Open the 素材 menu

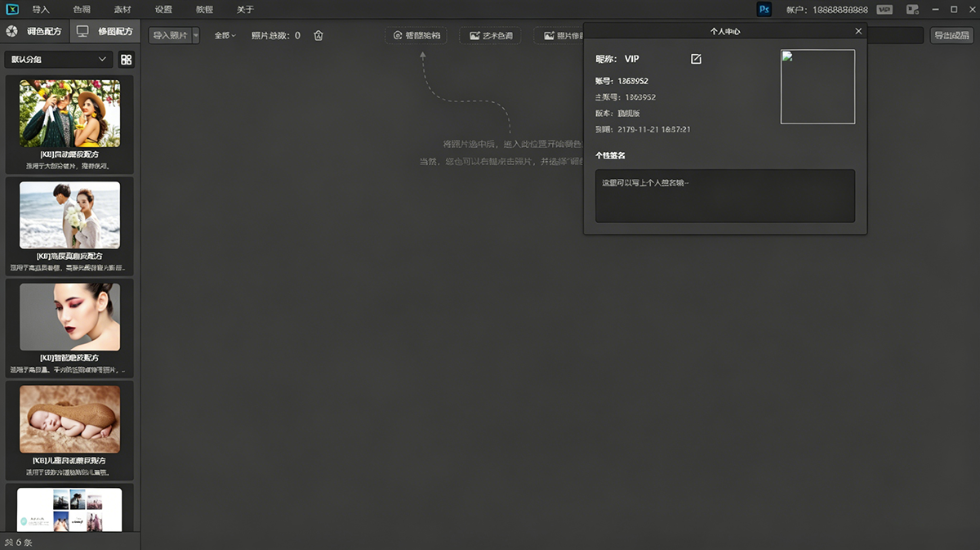[x=122, y=10]
